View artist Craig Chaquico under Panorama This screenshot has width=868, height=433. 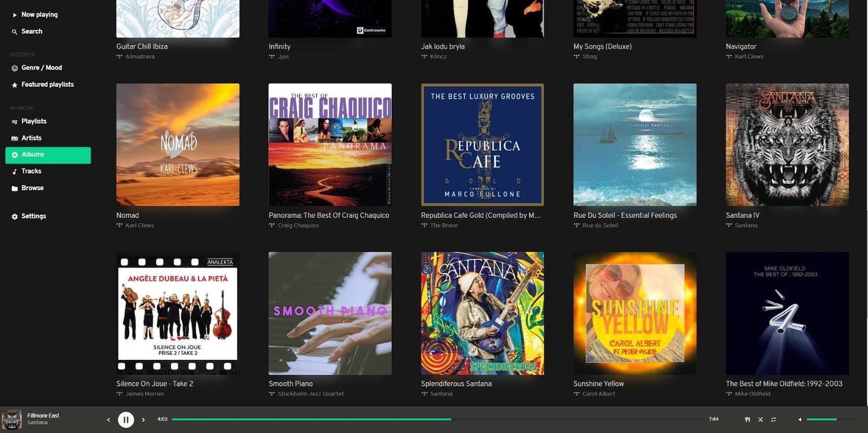coord(298,225)
